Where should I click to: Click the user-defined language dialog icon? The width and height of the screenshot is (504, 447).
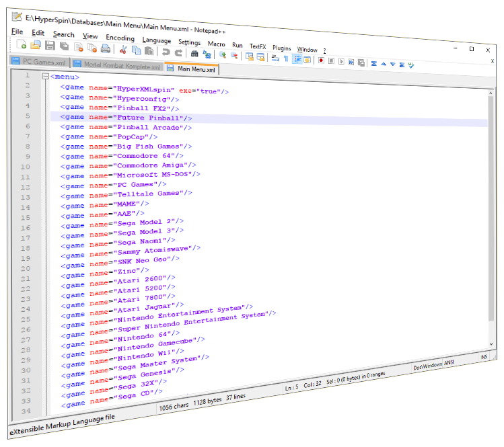coord(308,59)
